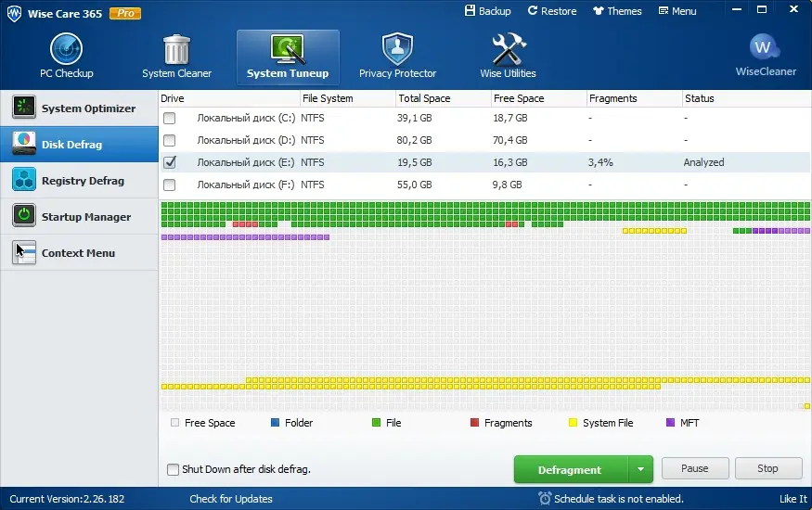Tick the checkbox for drive F:
This screenshot has width=812, height=510.
click(169, 185)
